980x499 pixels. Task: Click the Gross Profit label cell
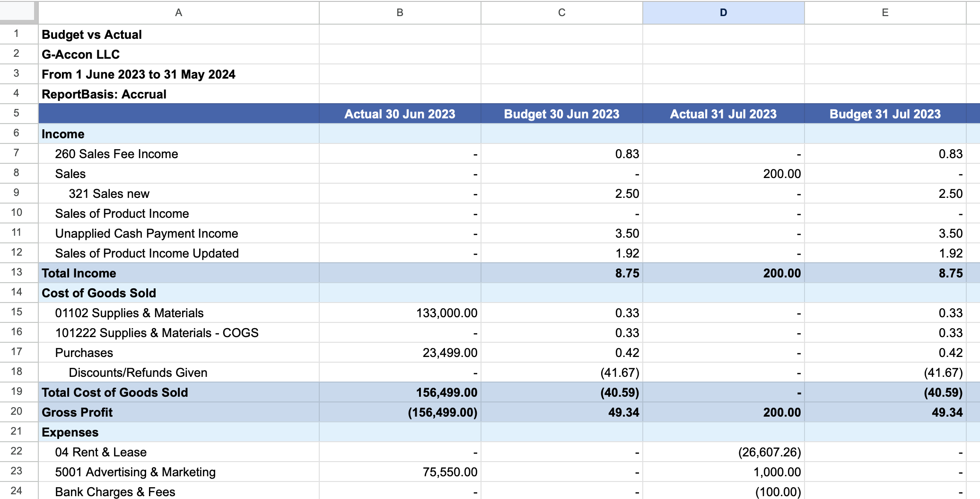pos(179,412)
